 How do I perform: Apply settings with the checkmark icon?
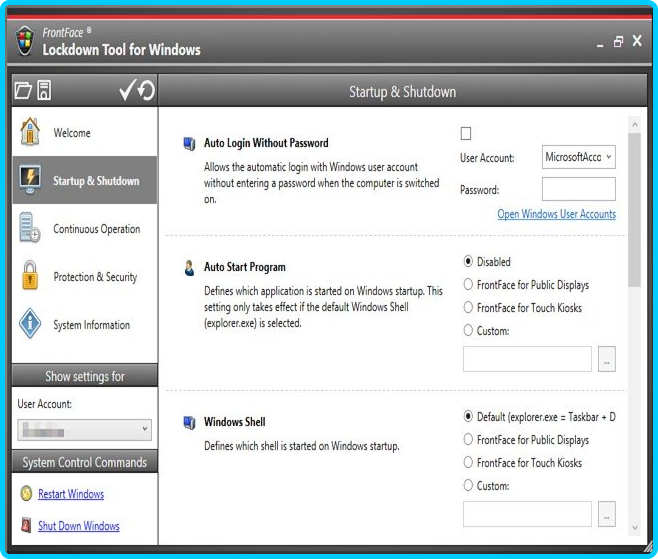click(x=128, y=90)
